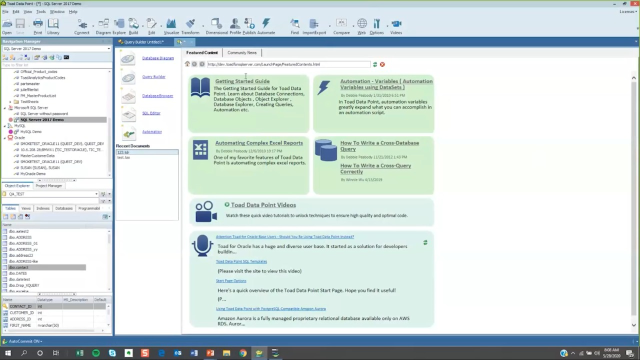
Task: Open Excel from the taskbar
Action: pyautogui.click(x=80, y=353)
